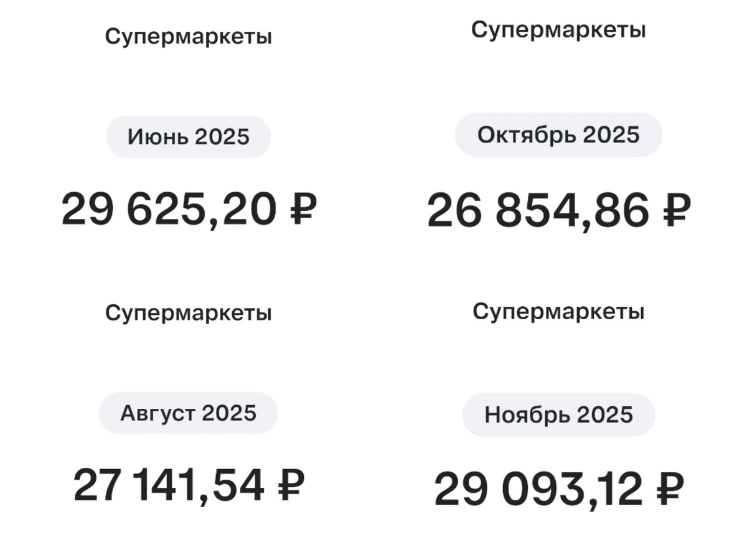This screenshot has width=747, height=560.
Task: Open month picker via Август 2025 chip
Action: tap(188, 411)
